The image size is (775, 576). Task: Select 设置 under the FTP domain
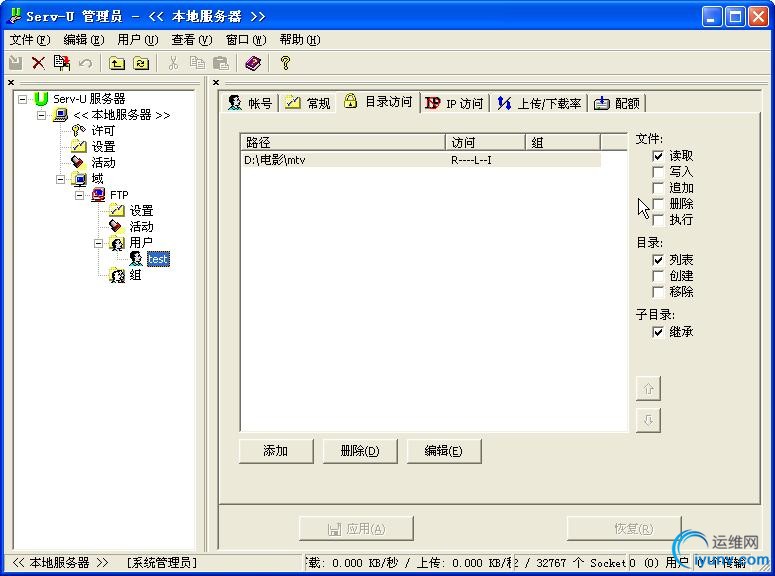(x=141, y=211)
